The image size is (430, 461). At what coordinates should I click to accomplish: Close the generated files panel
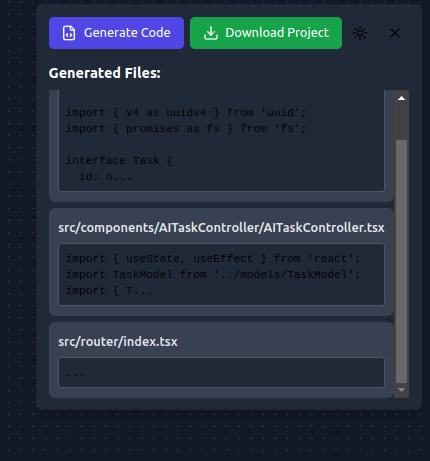(395, 33)
